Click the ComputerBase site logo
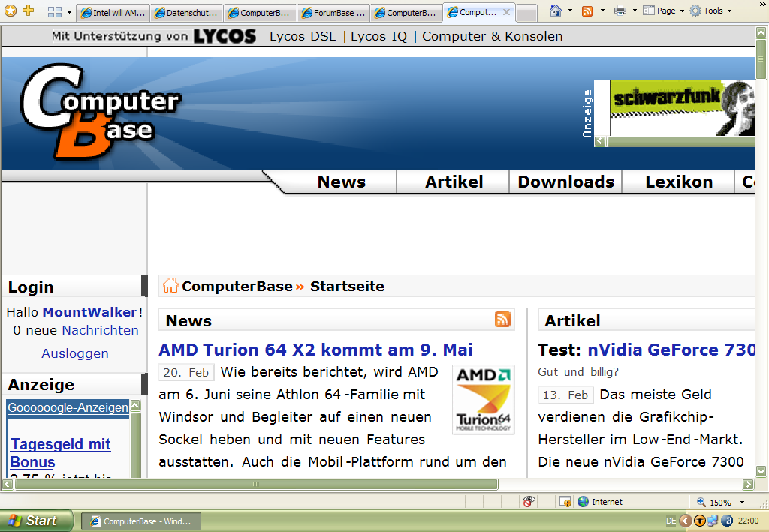Image resolution: width=769 pixels, height=532 pixels. (x=101, y=111)
